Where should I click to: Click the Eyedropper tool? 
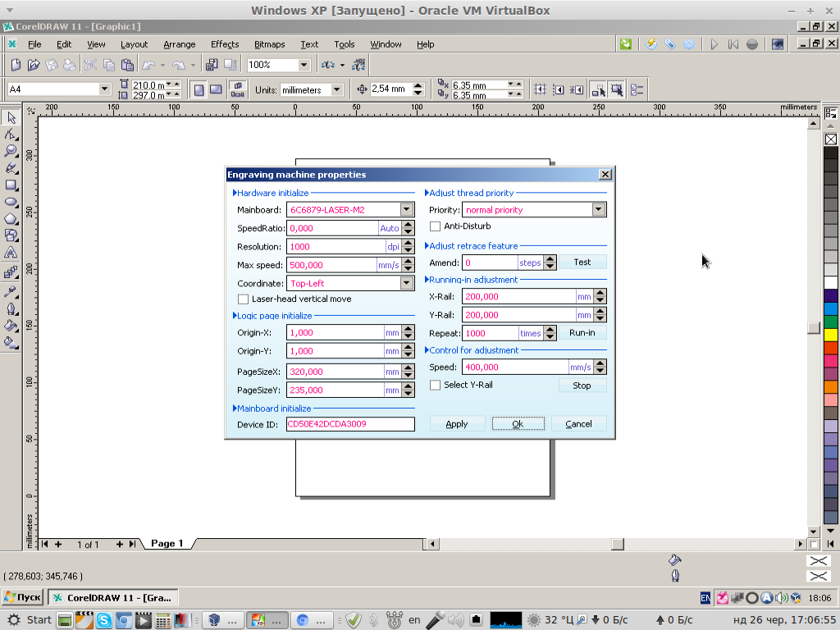pos(11,291)
